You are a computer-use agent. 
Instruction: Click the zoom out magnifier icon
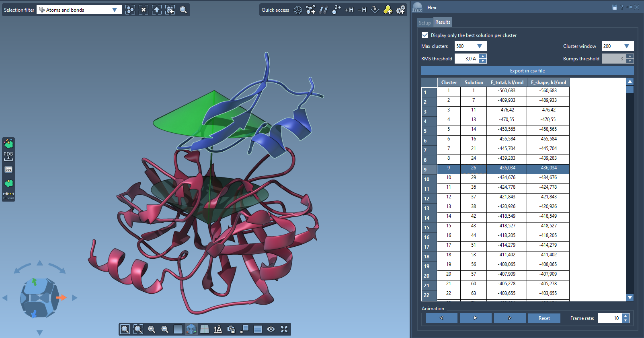click(x=165, y=329)
